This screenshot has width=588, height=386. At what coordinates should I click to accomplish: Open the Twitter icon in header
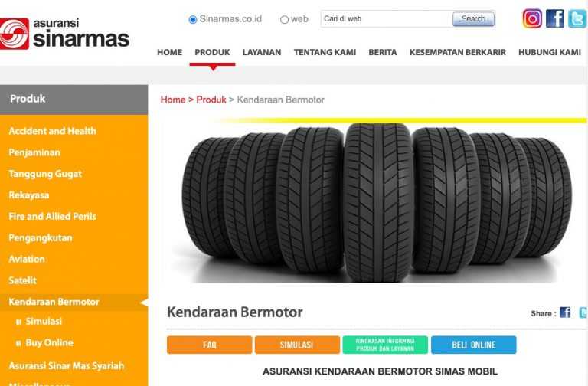(577, 18)
